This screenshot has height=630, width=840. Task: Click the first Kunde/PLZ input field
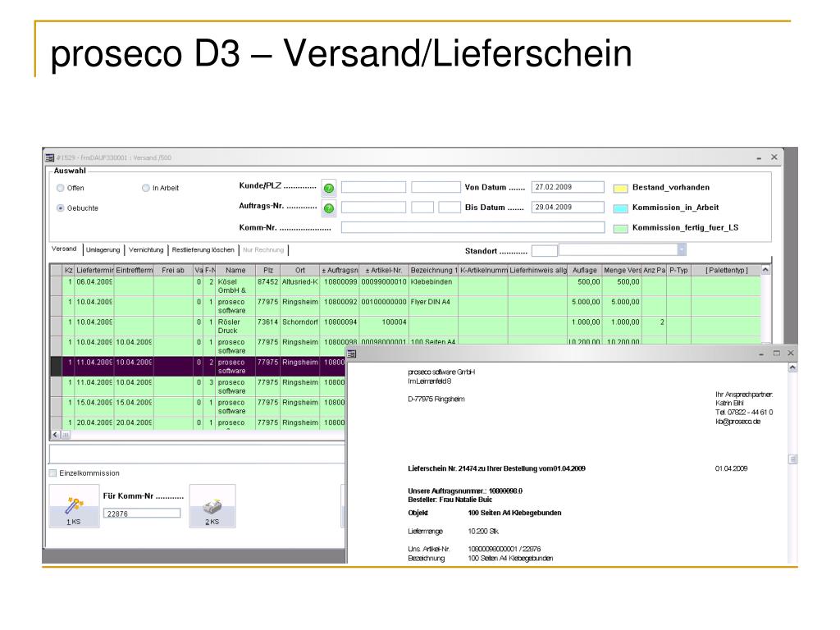pos(373,187)
